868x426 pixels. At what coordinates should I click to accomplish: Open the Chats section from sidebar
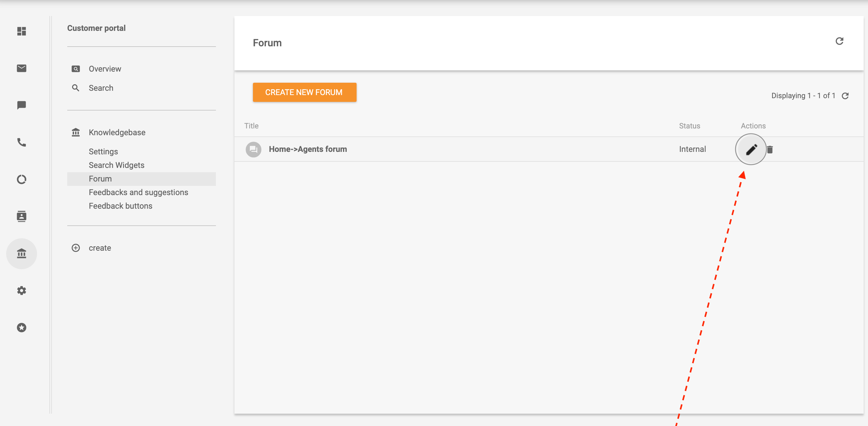(x=22, y=105)
